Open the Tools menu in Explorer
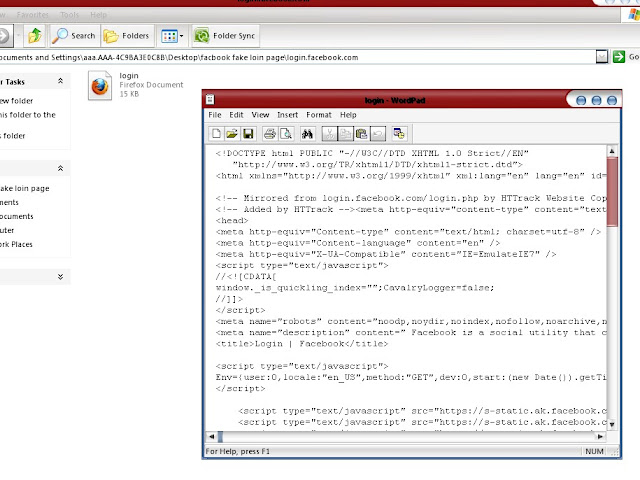 point(69,15)
